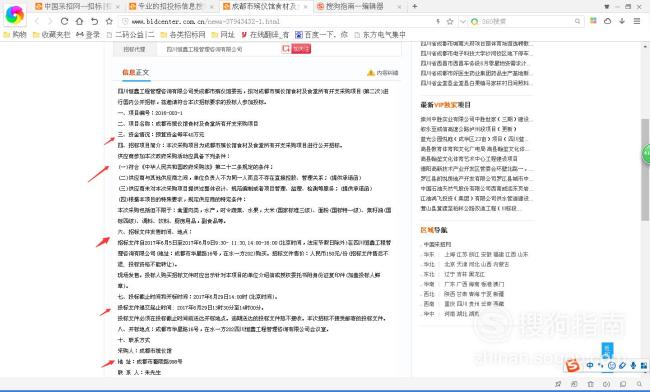Viewport: 650px width, 392px height.
Task: Toggle punctuation mode in Sogou IME bar
Action: pos(600,365)
